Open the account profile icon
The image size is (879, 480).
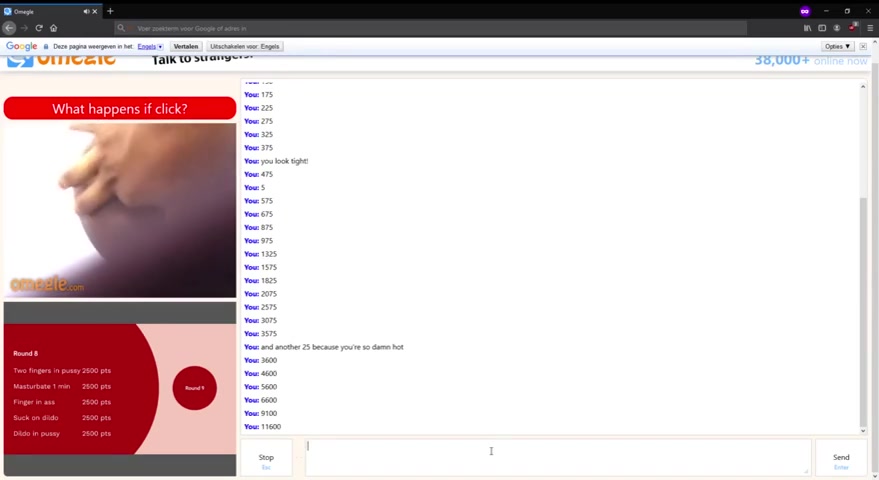tap(836, 28)
